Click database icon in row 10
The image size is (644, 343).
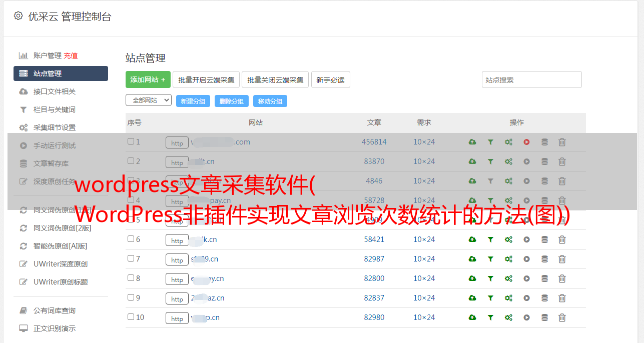click(x=544, y=317)
